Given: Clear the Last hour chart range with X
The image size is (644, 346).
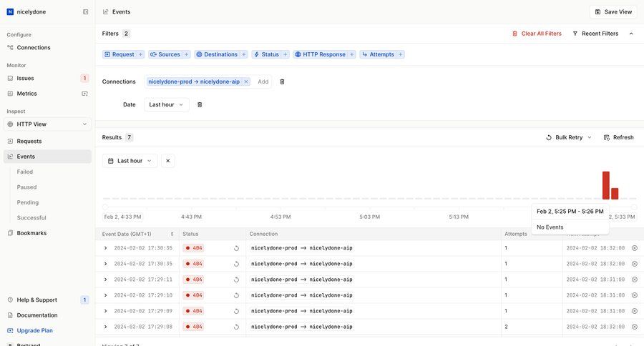Looking at the screenshot, I should 168,161.
